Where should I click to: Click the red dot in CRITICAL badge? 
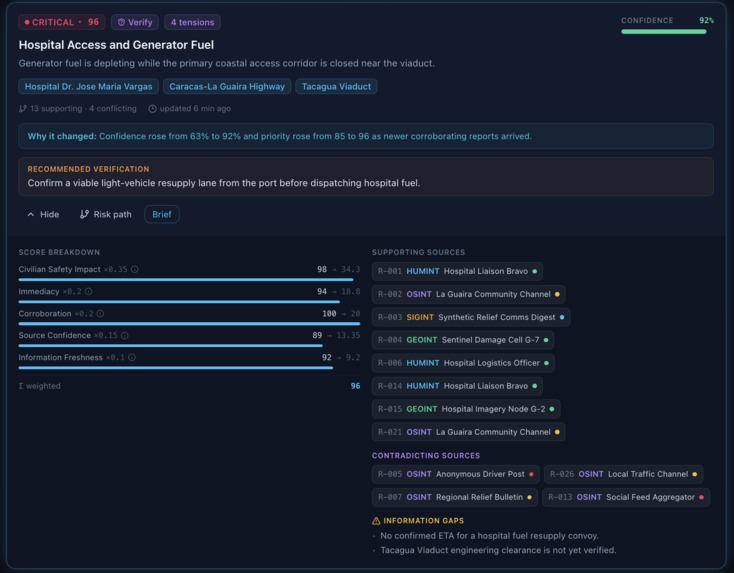tap(27, 22)
